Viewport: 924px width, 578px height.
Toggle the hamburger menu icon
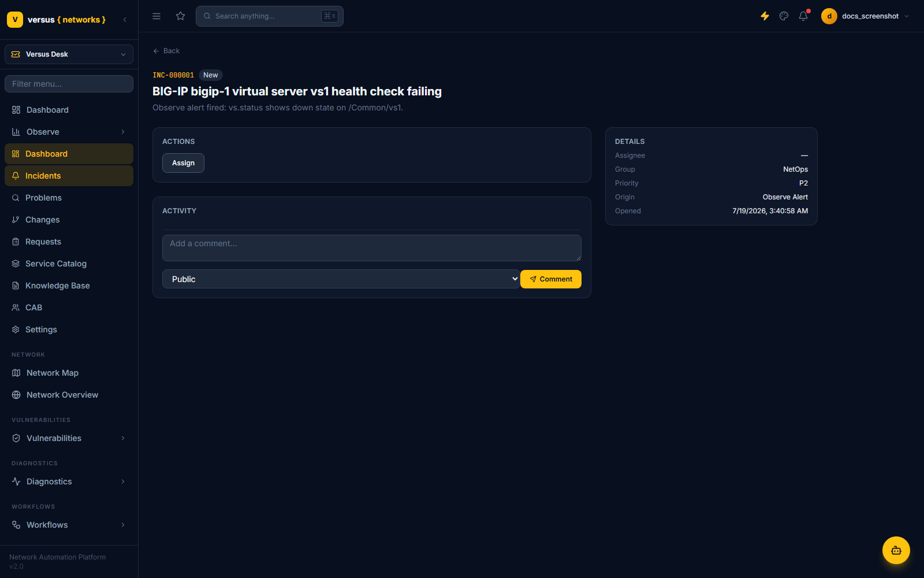[x=157, y=16]
